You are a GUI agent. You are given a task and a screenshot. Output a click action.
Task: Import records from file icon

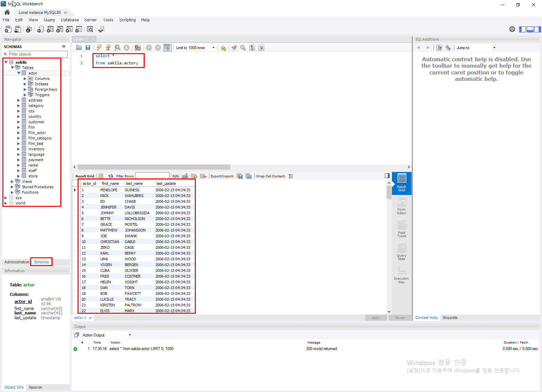pos(249,176)
